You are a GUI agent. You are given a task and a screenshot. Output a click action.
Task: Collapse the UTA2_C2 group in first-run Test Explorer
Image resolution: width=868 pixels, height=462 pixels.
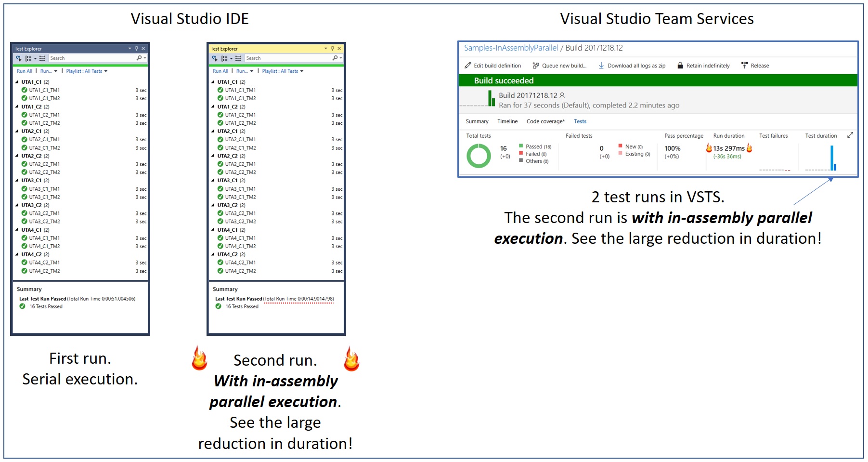(x=17, y=156)
